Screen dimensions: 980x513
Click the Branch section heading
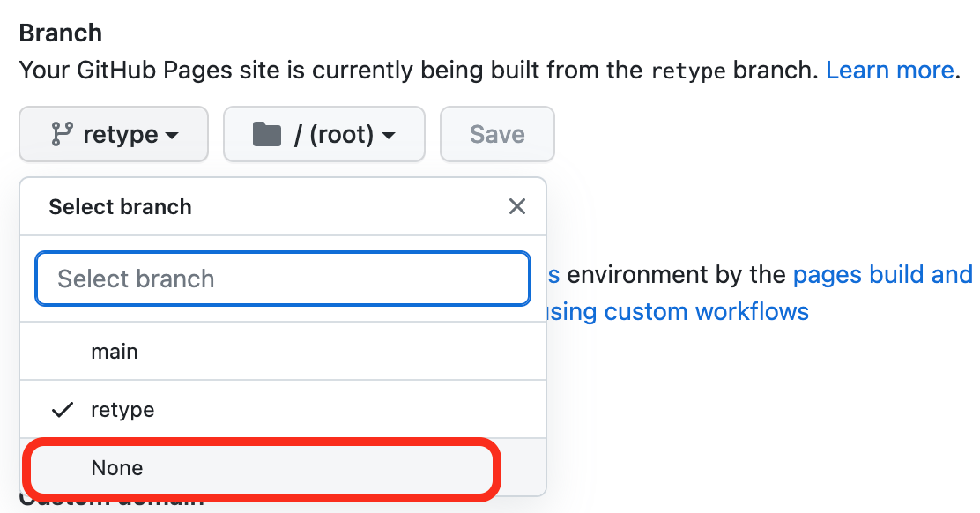tap(60, 33)
